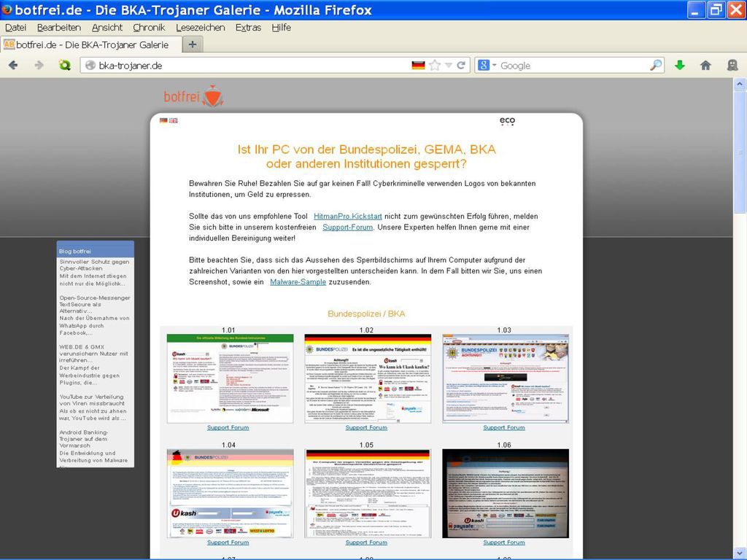Open the Extras menu
The height and width of the screenshot is (560, 747).
[x=248, y=28]
